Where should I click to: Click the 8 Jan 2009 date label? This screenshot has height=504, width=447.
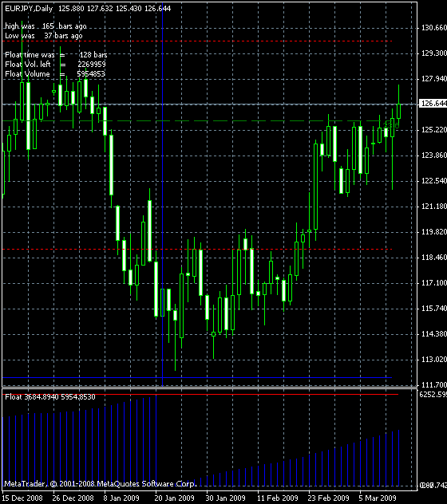pyautogui.click(x=121, y=498)
